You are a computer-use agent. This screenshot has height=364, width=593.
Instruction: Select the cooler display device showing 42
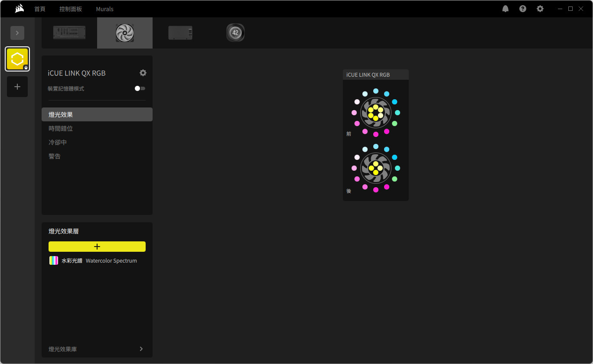[x=235, y=33]
